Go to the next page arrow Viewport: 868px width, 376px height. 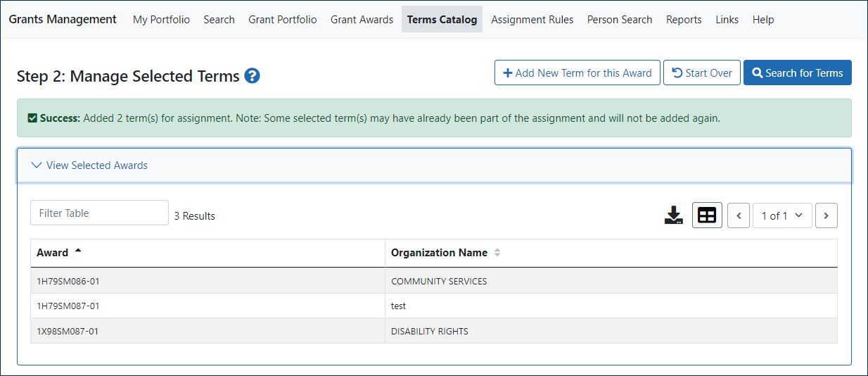pos(826,215)
